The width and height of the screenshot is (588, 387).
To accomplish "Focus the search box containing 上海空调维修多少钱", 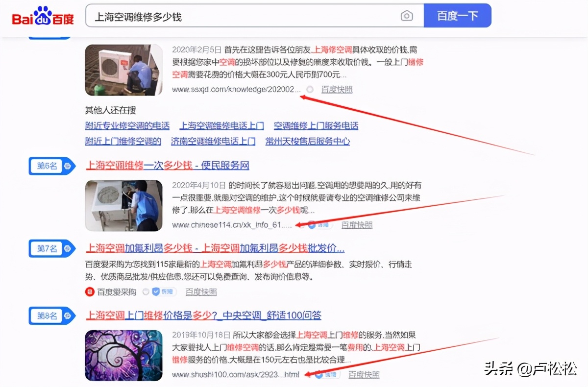I will click(x=255, y=16).
